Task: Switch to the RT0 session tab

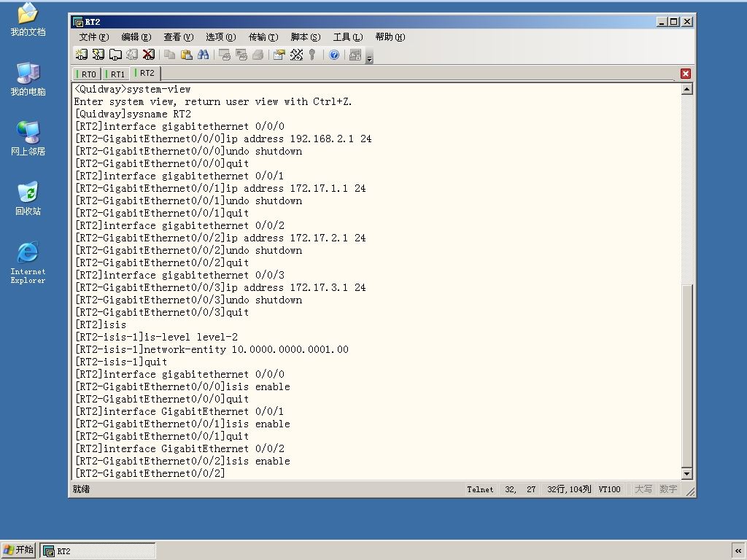Action: click(x=87, y=74)
